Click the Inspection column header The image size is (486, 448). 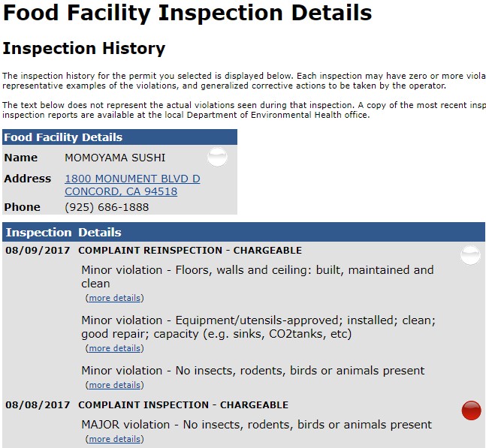pyautogui.click(x=39, y=232)
